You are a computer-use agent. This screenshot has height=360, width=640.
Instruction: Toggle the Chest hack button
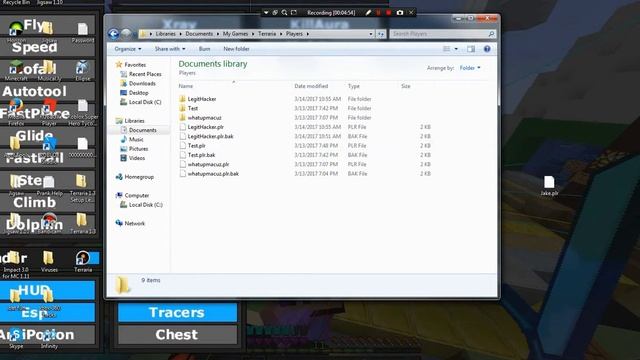pyautogui.click(x=177, y=335)
